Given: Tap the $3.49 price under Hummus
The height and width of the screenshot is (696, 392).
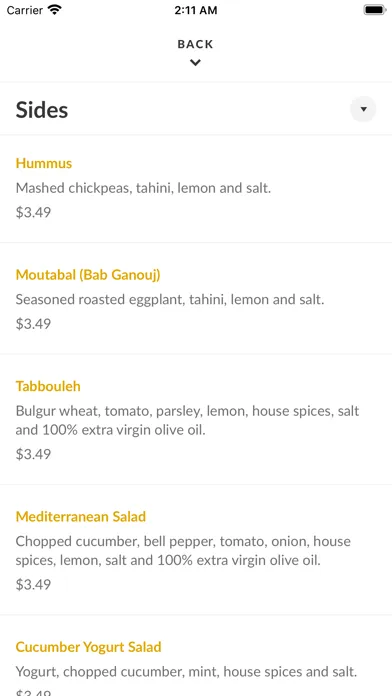Looking at the screenshot, I should [33, 212].
